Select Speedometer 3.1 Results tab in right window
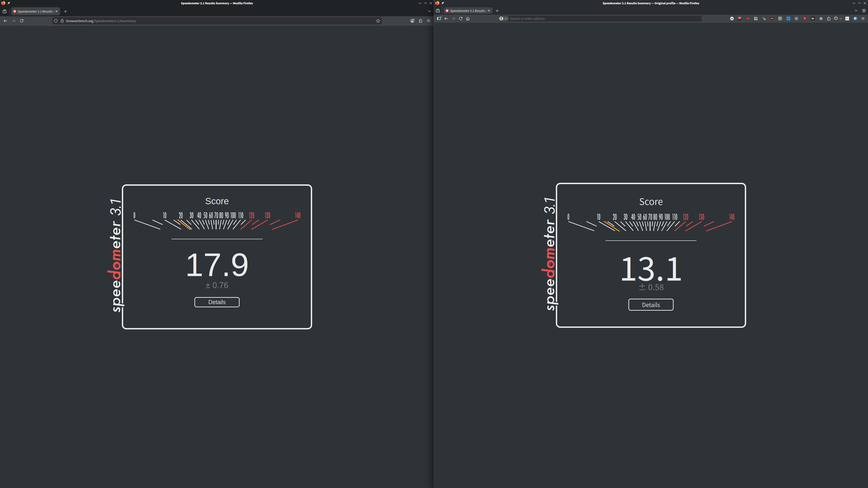868x488 pixels. pyautogui.click(x=467, y=11)
